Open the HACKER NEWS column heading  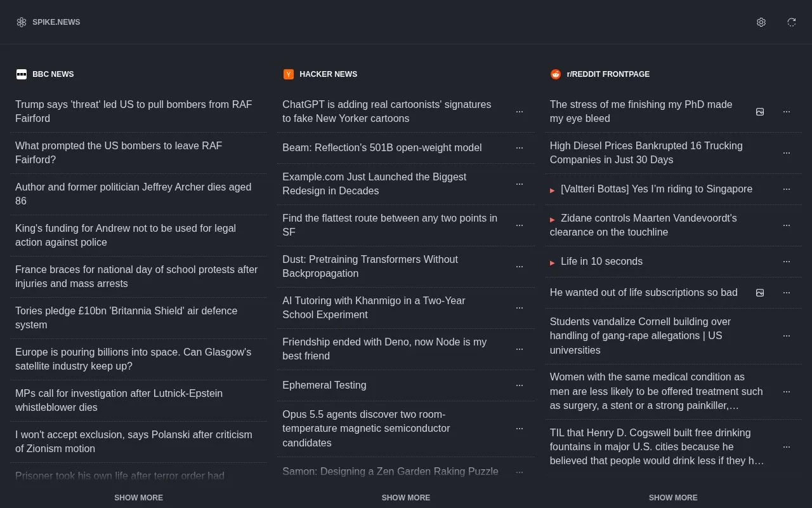click(x=329, y=74)
